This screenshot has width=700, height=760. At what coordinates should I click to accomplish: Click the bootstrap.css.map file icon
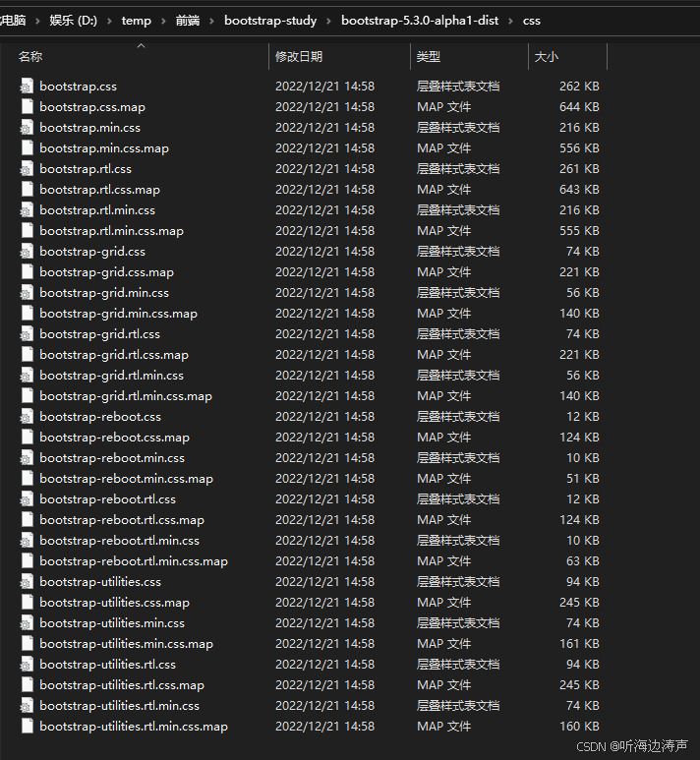coord(28,106)
